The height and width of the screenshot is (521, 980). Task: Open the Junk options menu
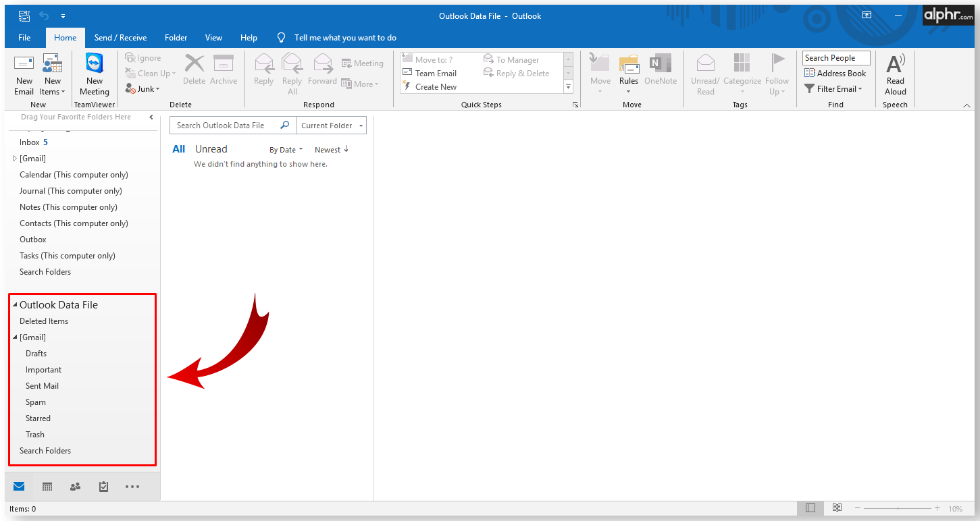pyautogui.click(x=143, y=89)
